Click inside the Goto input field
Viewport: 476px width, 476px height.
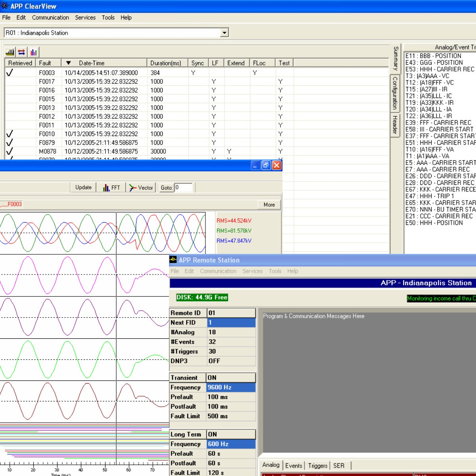tap(185, 187)
